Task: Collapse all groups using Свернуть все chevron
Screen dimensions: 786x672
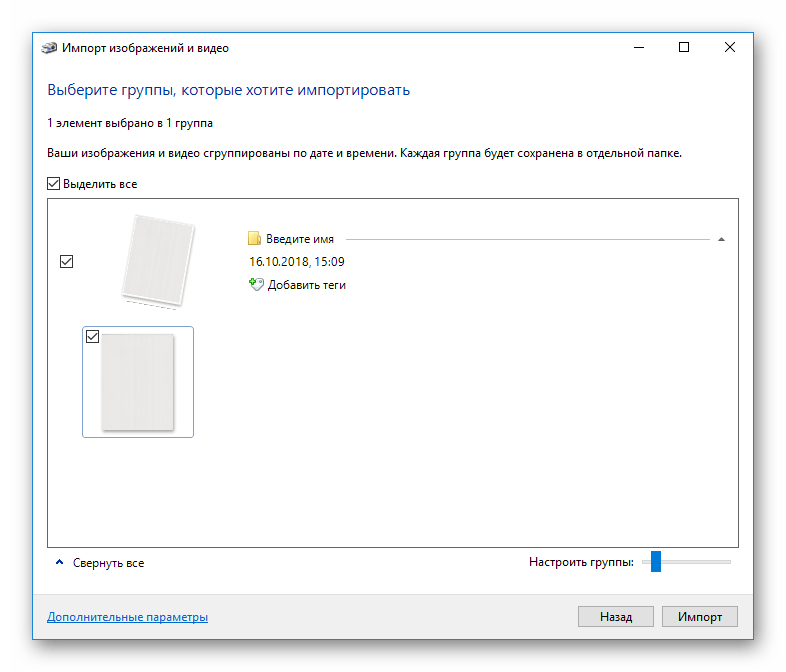Action: coord(59,563)
